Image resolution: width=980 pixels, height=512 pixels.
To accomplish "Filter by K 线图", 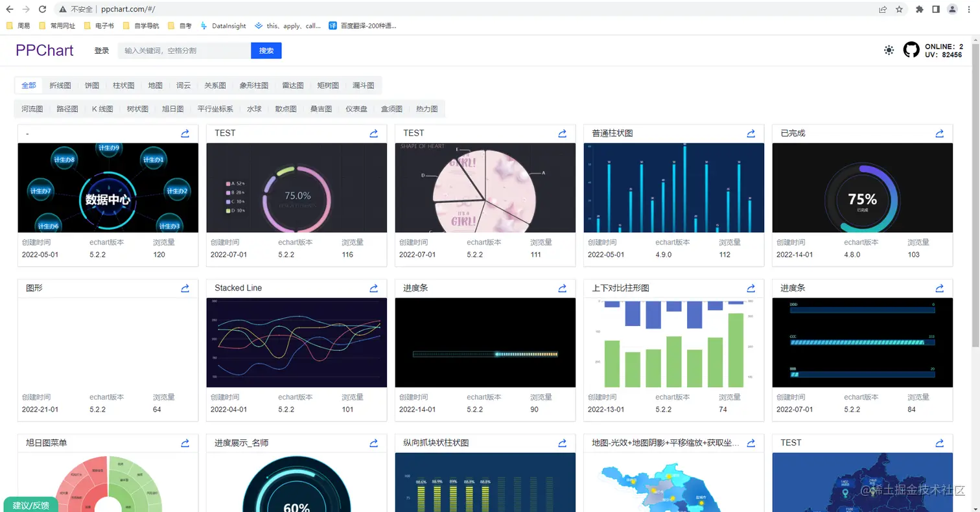I will point(102,109).
